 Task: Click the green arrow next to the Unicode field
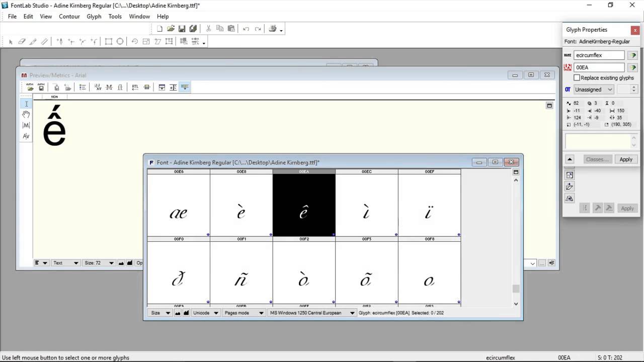coord(633,67)
